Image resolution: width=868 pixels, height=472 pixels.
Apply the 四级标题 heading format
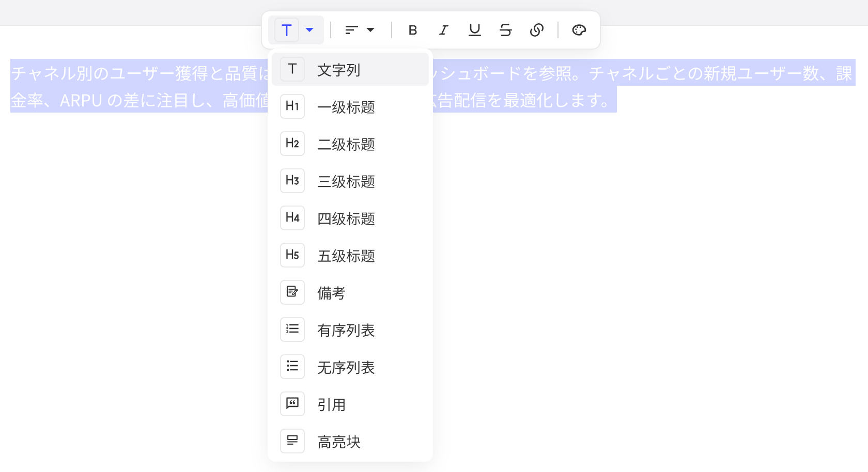click(350, 218)
